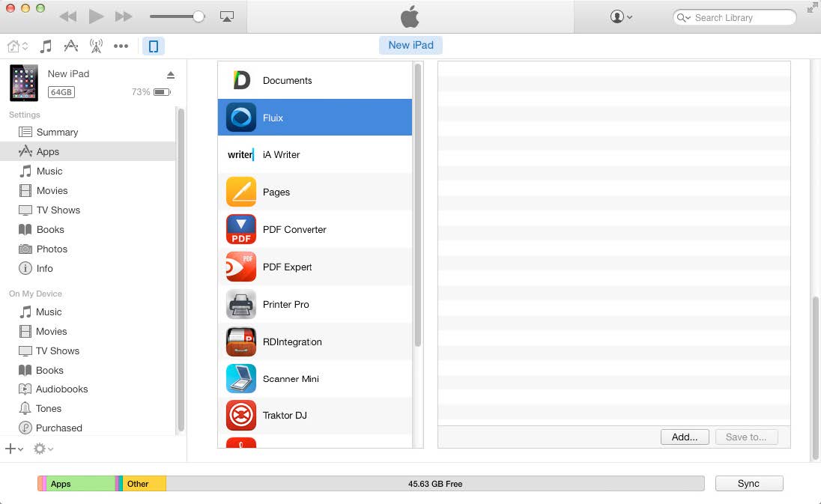The width and height of the screenshot is (821, 504).
Task: Open the add plus menu at bottom
Action: point(14,449)
